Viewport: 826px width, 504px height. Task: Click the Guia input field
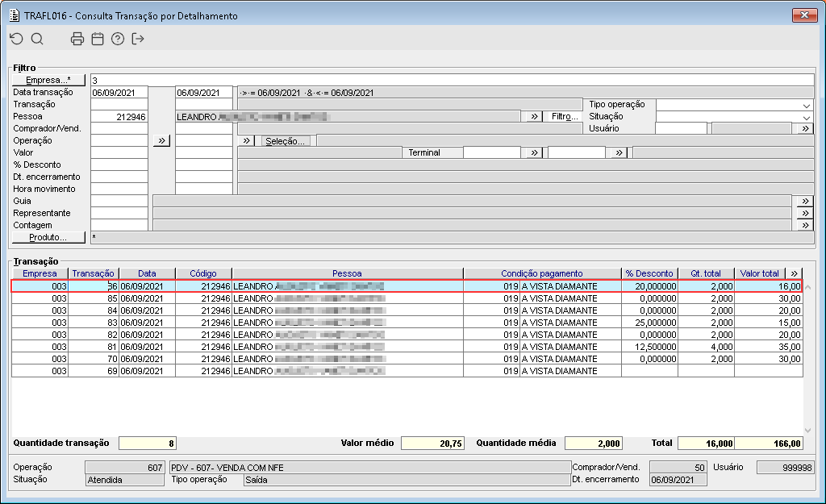pyautogui.click(x=119, y=202)
